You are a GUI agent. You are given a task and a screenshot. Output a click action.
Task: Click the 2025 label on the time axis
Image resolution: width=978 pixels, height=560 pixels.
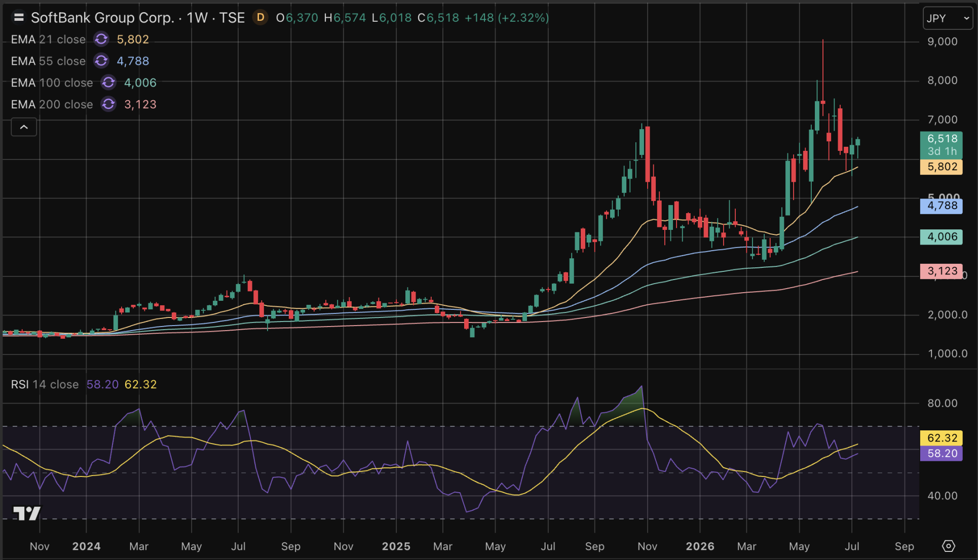[x=396, y=547]
